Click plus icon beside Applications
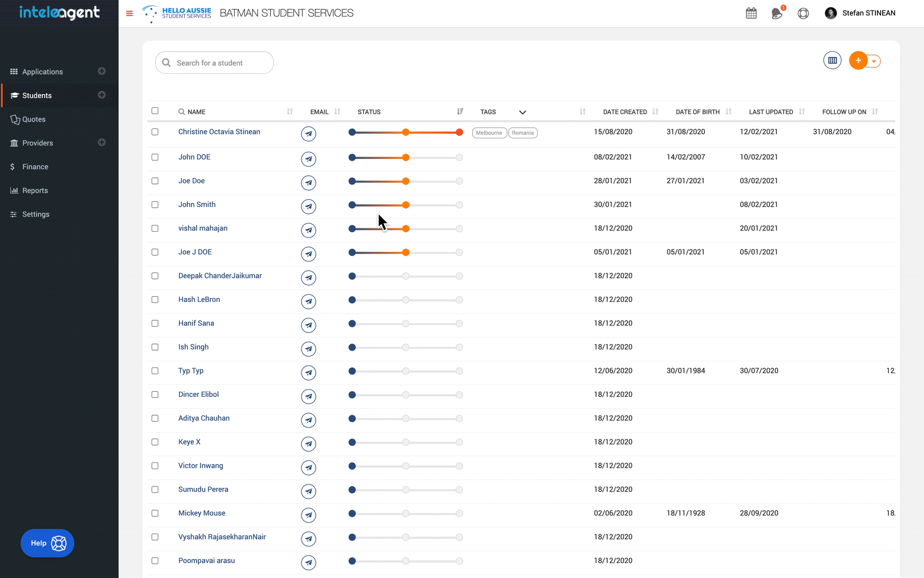 [102, 71]
